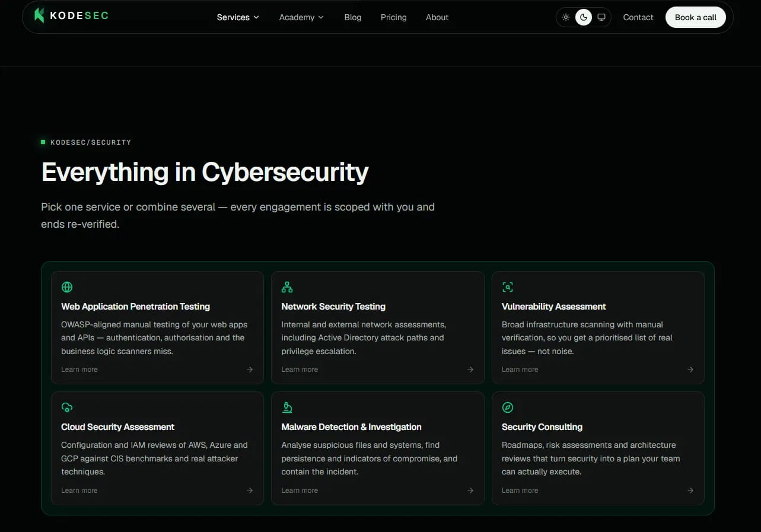
Task: Open the Contact link in the header
Action: point(638,17)
